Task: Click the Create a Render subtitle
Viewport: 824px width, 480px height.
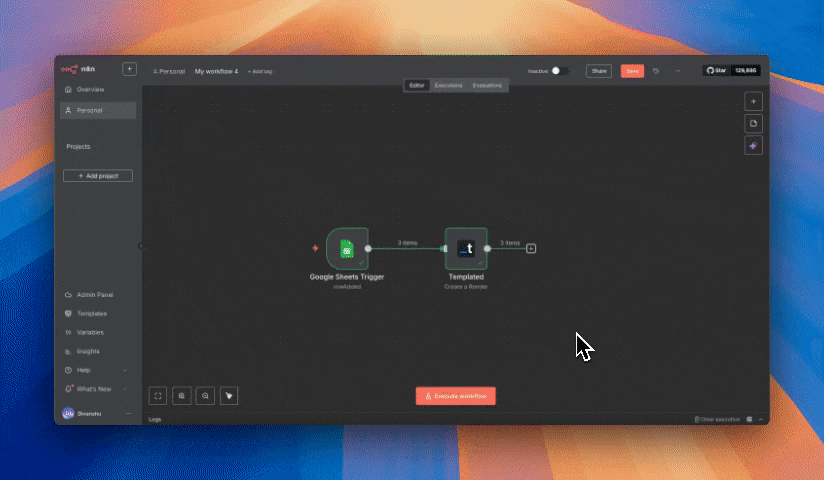Action: [466, 287]
